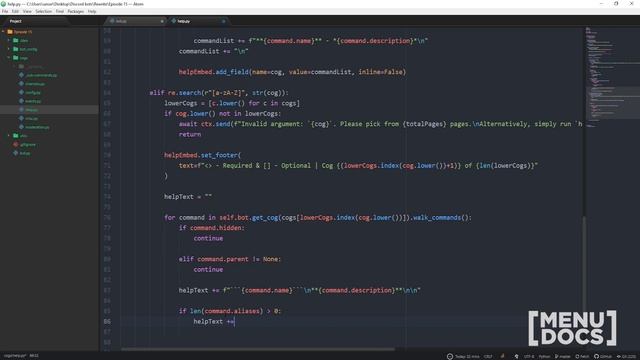Open bot.py from the project tree
Screen dimensions: 640x360
(x=25, y=153)
